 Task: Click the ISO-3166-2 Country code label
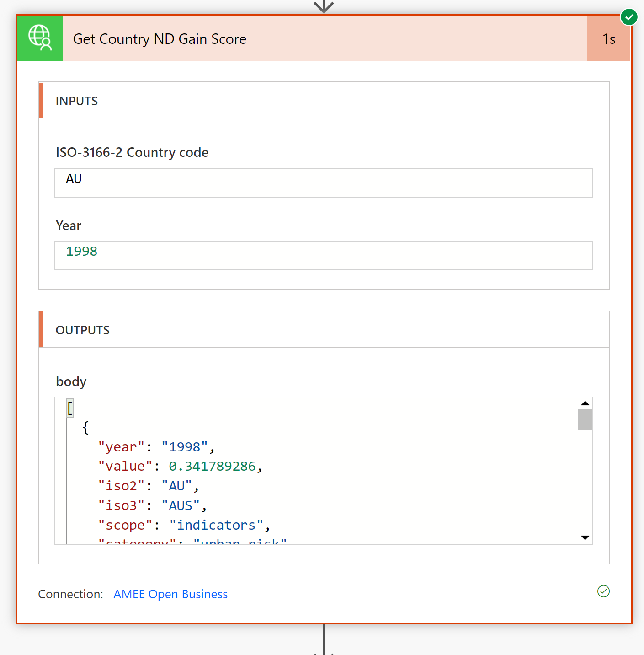pyautogui.click(x=132, y=152)
